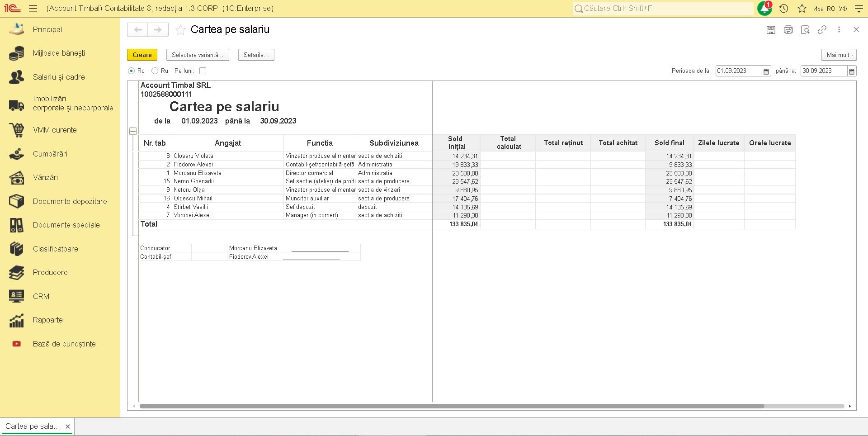Enable the Pe luni checkbox
This screenshot has height=436, width=868.
coord(203,71)
